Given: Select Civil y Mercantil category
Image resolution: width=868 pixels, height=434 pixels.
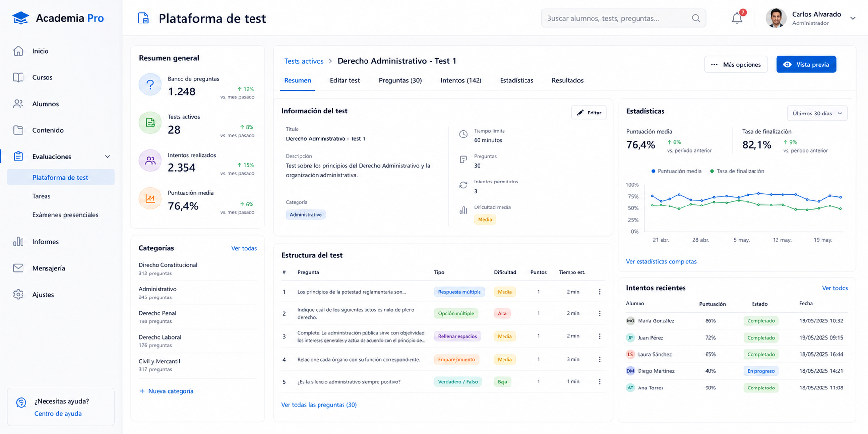Looking at the screenshot, I should pyautogui.click(x=198, y=365).
